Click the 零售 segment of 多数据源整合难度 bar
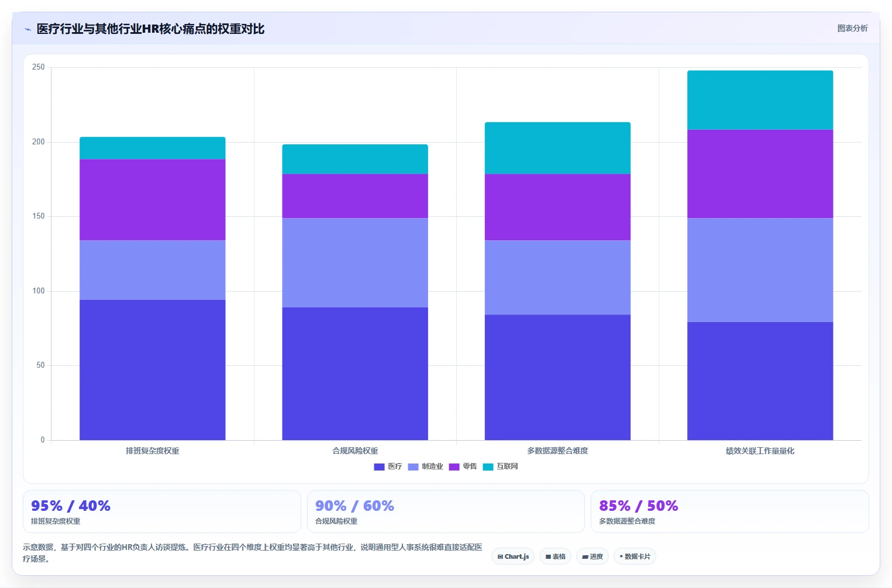892x588 pixels. [x=557, y=207]
